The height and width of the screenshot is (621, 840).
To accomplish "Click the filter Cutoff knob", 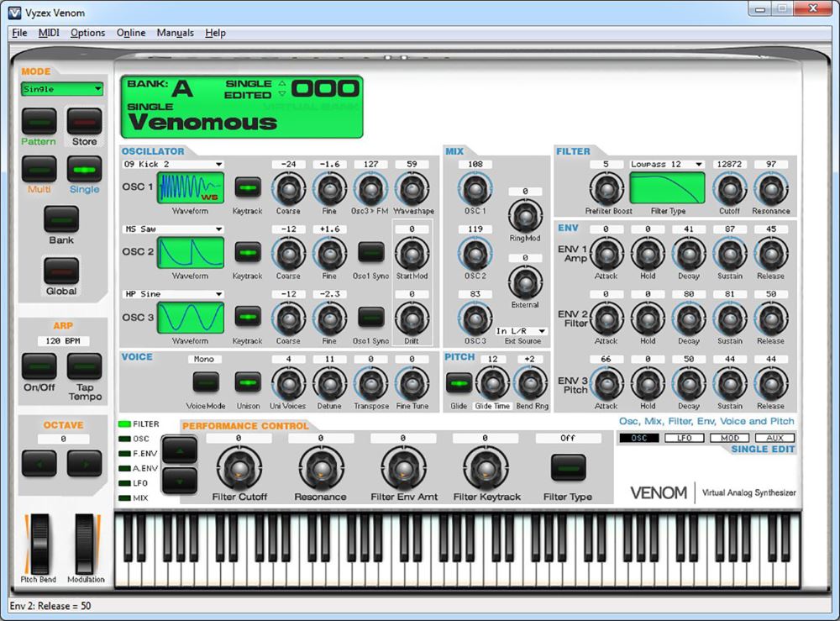I will [729, 188].
